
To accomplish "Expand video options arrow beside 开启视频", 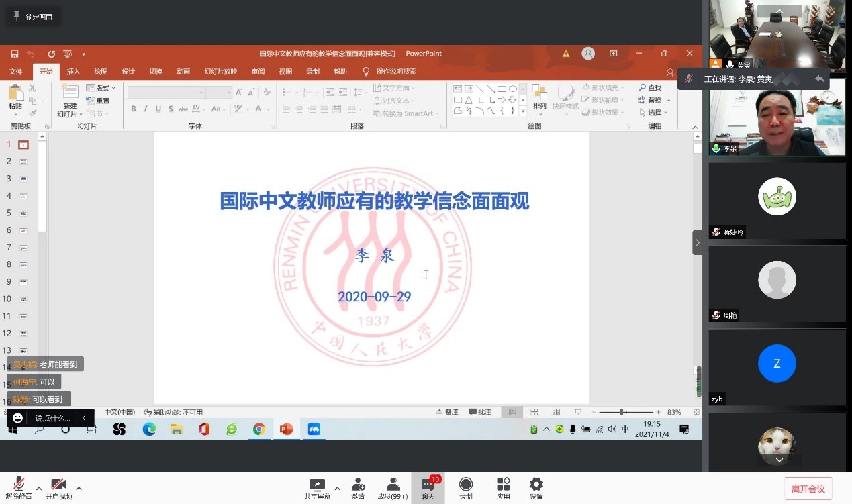I will pyautogui.click(x=79, y=488).
